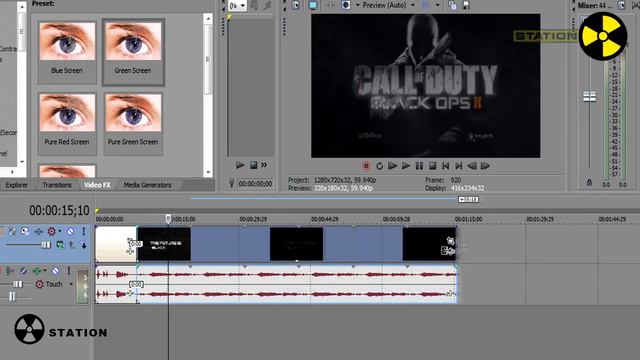Adjust the audio track pan slider

[12, 296]
